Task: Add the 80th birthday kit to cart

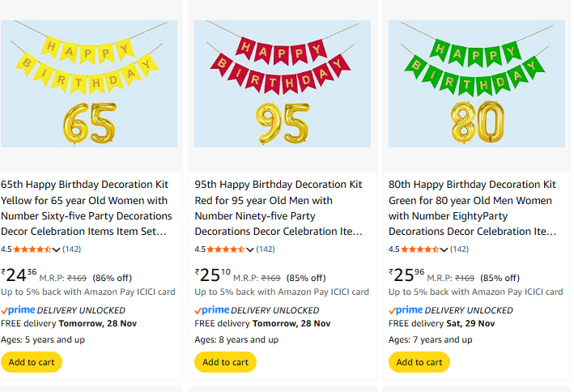Action: tap(419, 362)
